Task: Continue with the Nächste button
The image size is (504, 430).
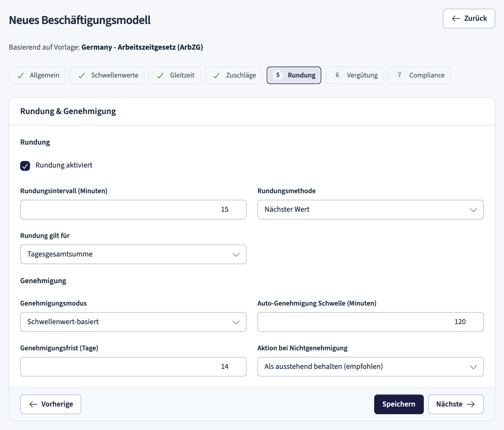Action: 456,404
